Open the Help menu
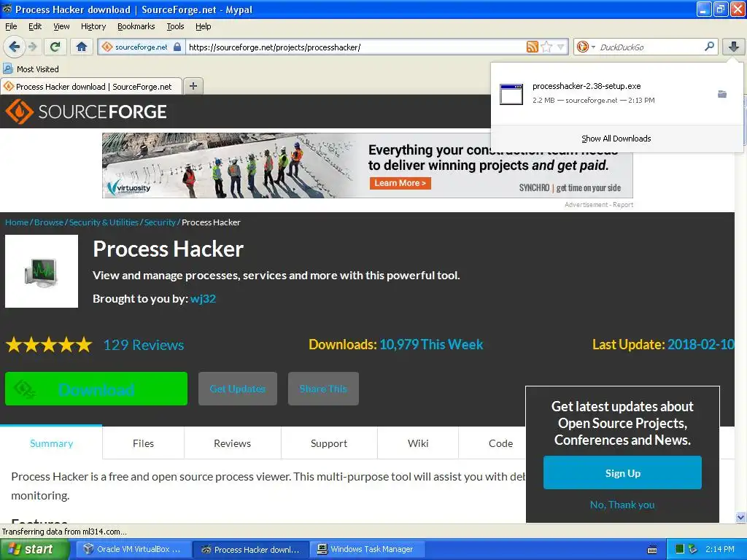 coord(203,26)
